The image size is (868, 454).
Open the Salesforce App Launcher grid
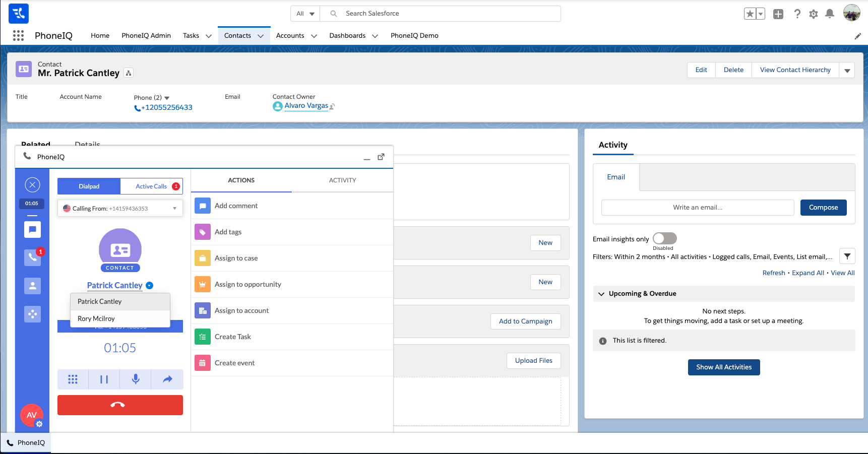pyautogui.click(x=19, y=35)
